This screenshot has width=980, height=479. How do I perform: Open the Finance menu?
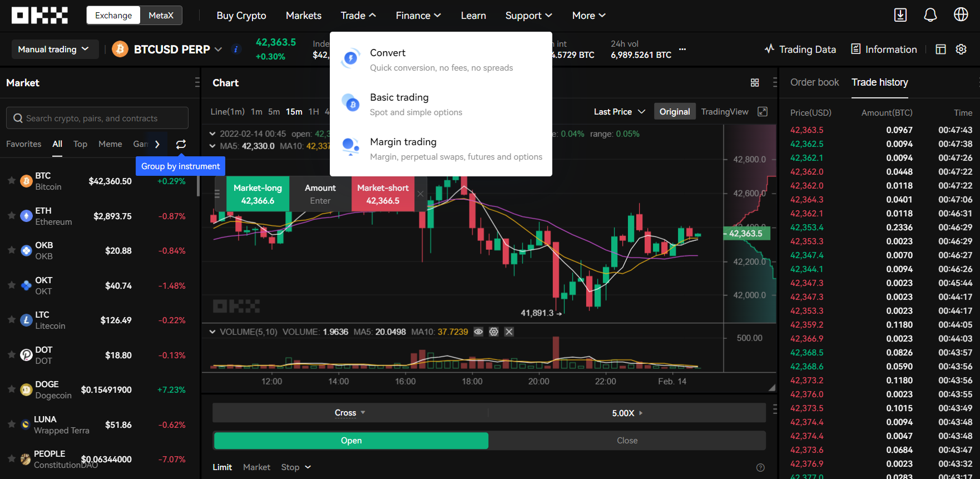pos(418,16)
